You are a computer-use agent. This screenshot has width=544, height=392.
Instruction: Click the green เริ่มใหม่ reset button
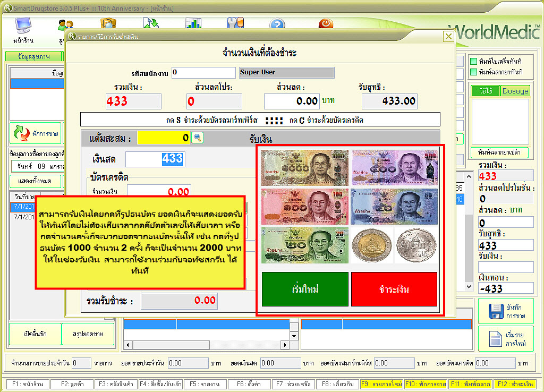[x=305, y=289]
